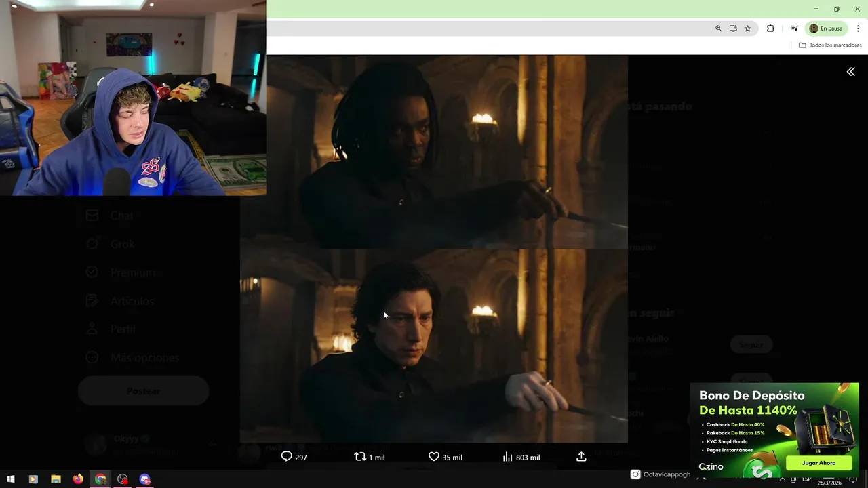Click Jugar Ahora in the casino ad
Image resolution: width=868 pixels, height=488 pixels.
pos(818,463)
